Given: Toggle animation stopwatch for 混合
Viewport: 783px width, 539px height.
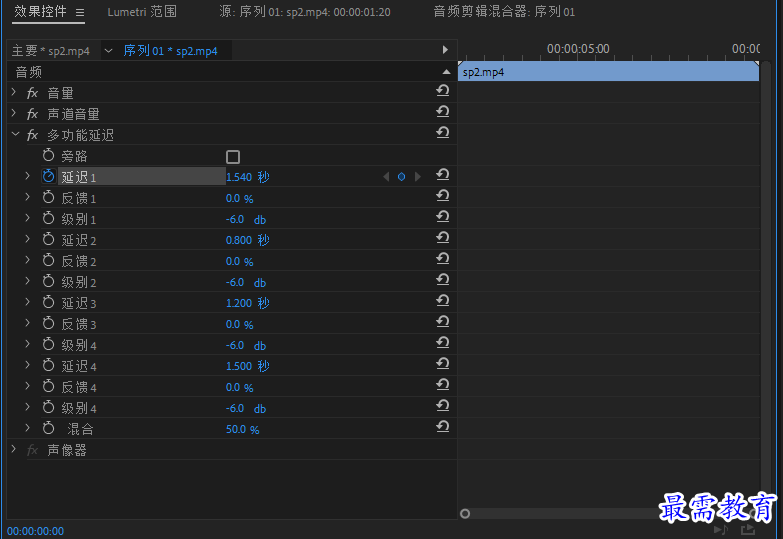Looking at the screenshot, I should click(x=48, y=428).
